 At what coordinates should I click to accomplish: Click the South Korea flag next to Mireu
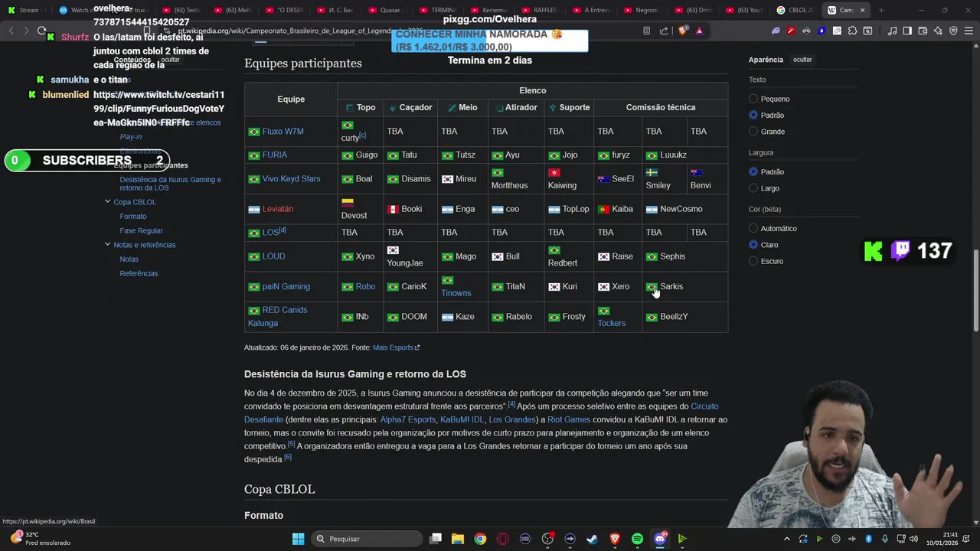(447, 179)
